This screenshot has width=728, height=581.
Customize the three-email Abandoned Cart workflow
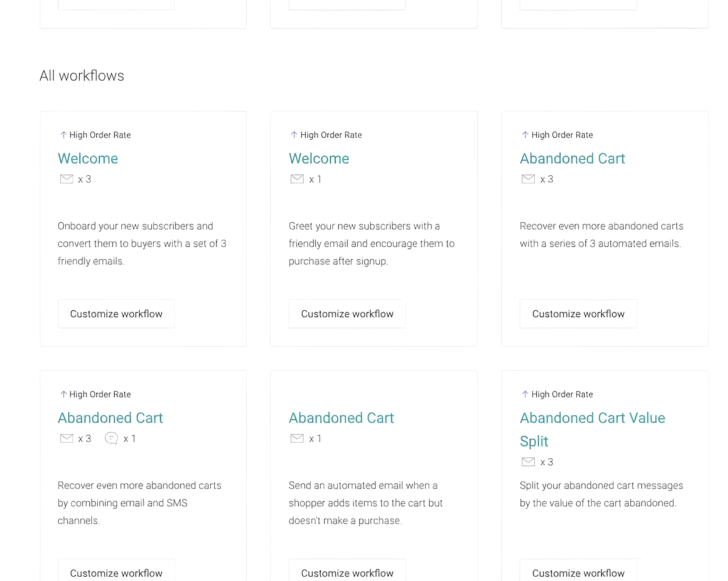tap(578, 314)
